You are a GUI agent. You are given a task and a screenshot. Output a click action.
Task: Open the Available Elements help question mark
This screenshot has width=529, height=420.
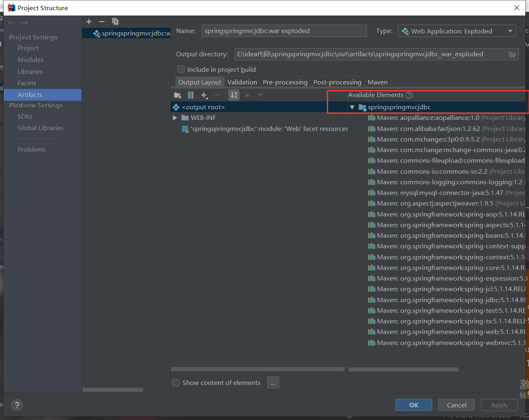[x=409, y=95]
